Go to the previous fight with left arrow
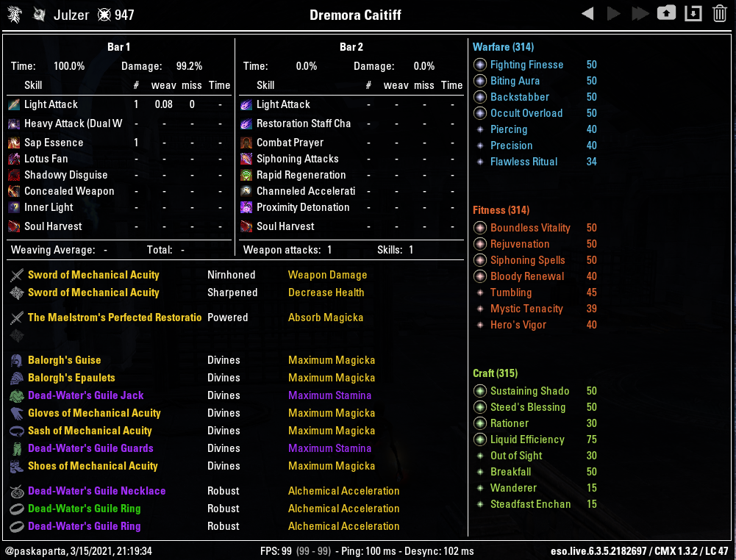Screen dimensions: 736x560 (x=587, y=14)
